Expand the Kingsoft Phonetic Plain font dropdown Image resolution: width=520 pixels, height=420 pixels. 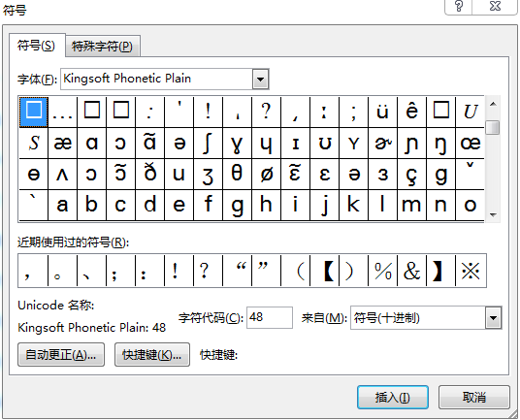(x=260, y=80)
